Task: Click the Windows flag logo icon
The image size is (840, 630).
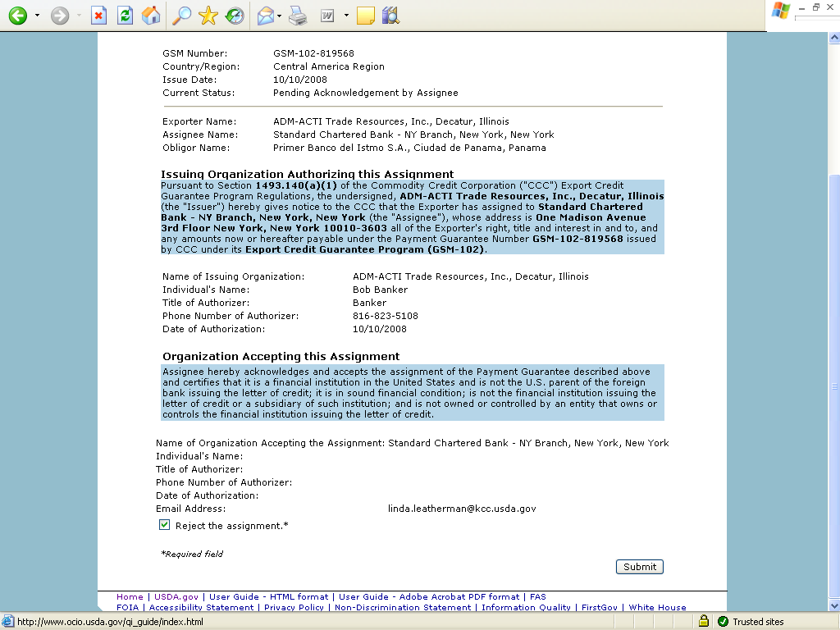Action: (781, 11)
